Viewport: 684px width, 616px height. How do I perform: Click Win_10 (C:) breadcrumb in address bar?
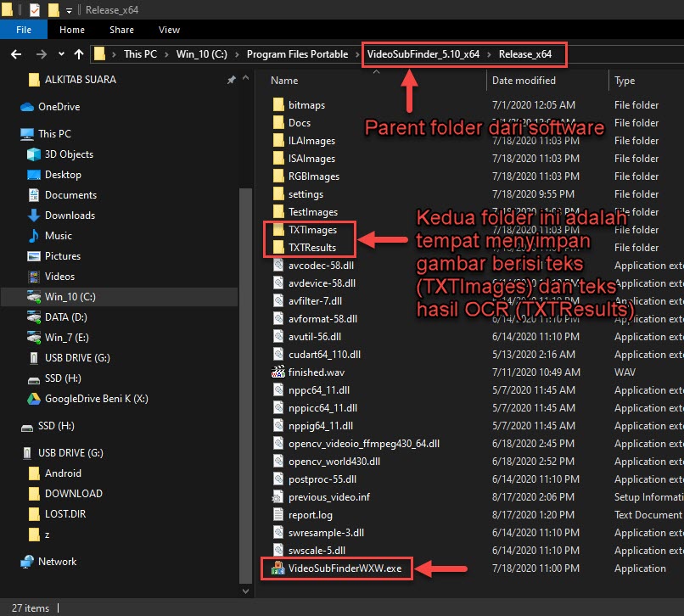coord(201,54)
